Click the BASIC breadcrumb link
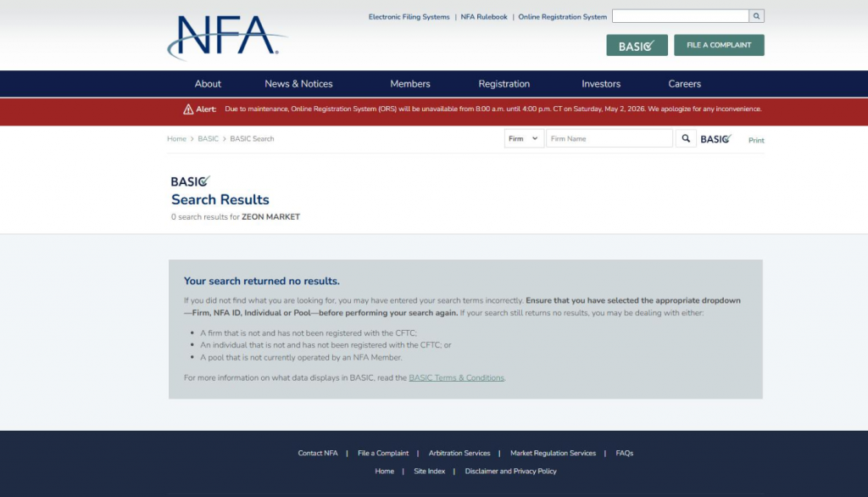The image size is (868, 497). 209,139
